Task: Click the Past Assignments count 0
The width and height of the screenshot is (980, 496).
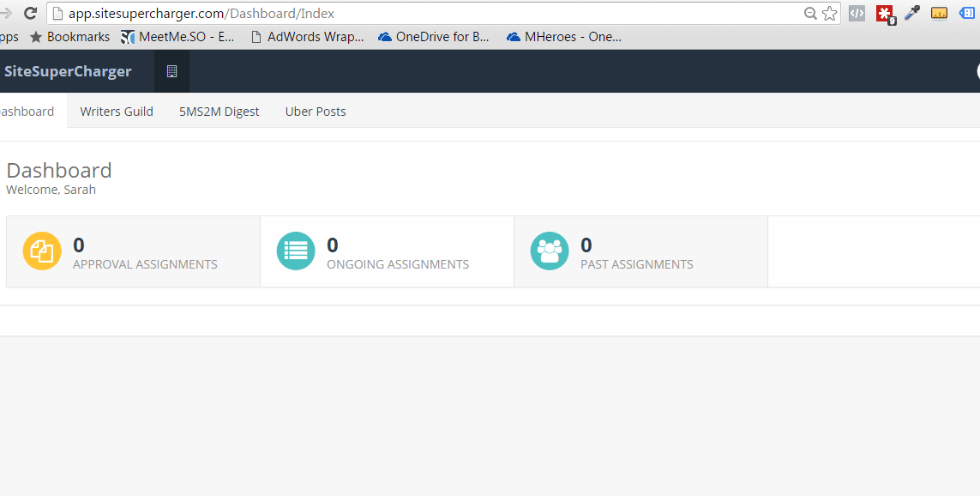Action: 586,245
